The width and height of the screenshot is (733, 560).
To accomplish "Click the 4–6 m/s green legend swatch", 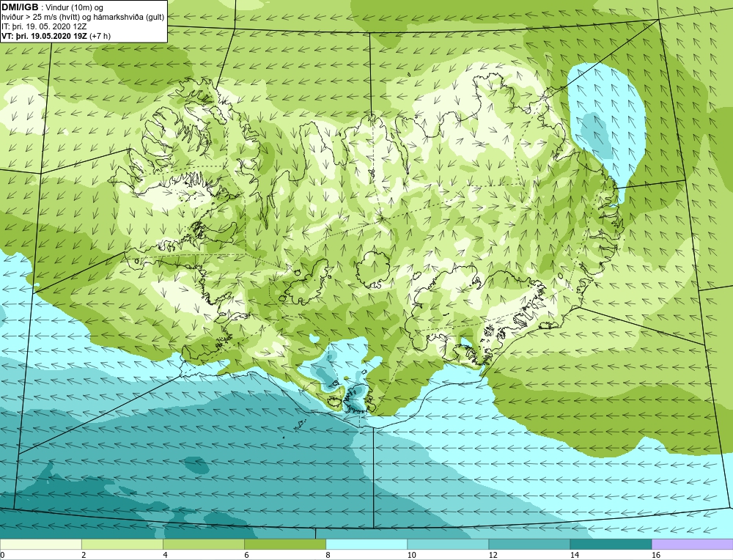I will click(x=204, y=544).
